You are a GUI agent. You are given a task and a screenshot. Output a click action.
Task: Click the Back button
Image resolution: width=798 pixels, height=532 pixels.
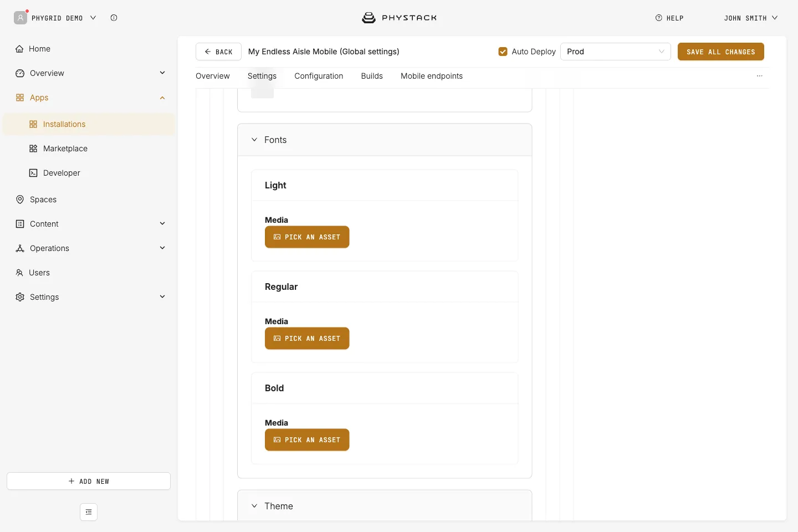pos(218,52)
